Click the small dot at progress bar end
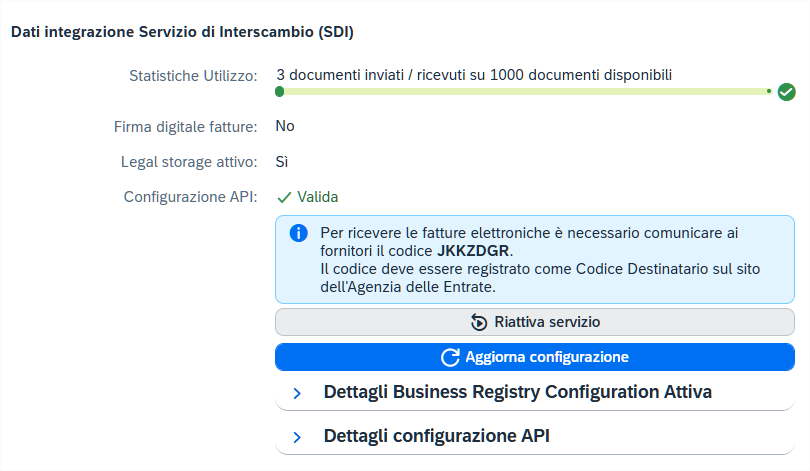Screen dimensions: 810x471 769,91
